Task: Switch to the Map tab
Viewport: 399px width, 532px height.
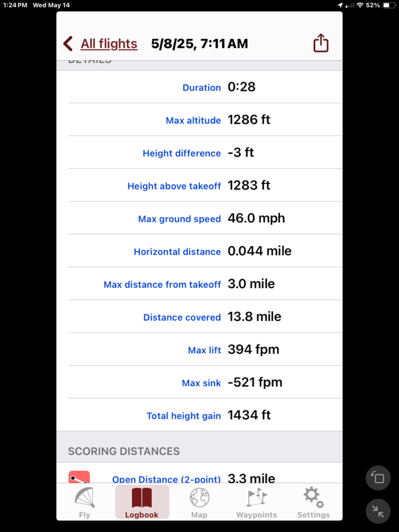Action: pos(199,502)
